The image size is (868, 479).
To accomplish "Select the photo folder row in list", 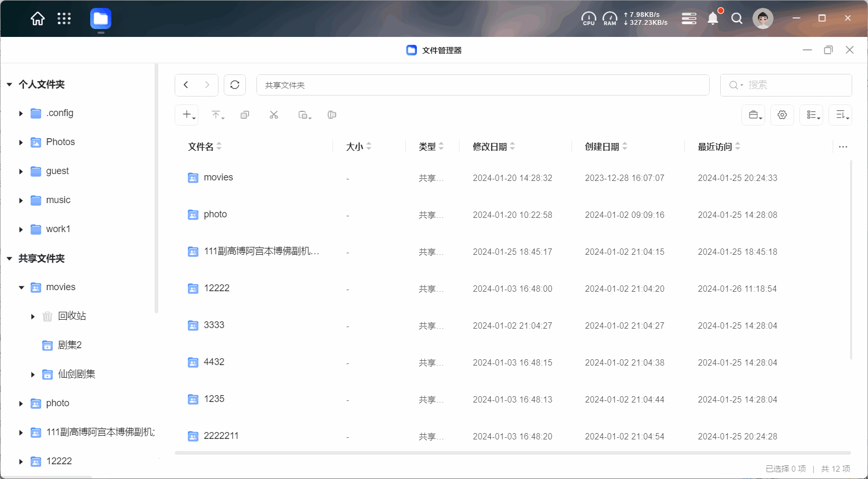I will (x=512, y=215).
